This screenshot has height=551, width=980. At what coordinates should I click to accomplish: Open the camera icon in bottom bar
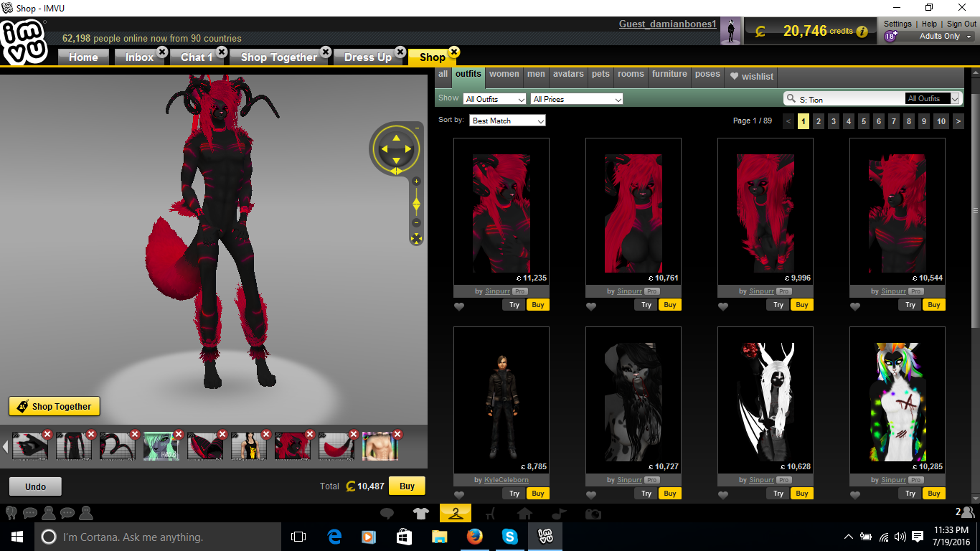pos(593,514)
